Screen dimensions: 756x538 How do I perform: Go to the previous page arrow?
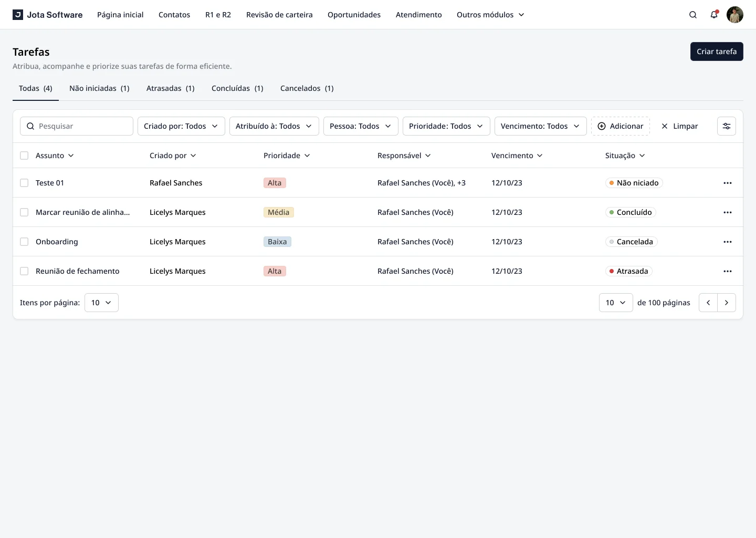(708, 303)
